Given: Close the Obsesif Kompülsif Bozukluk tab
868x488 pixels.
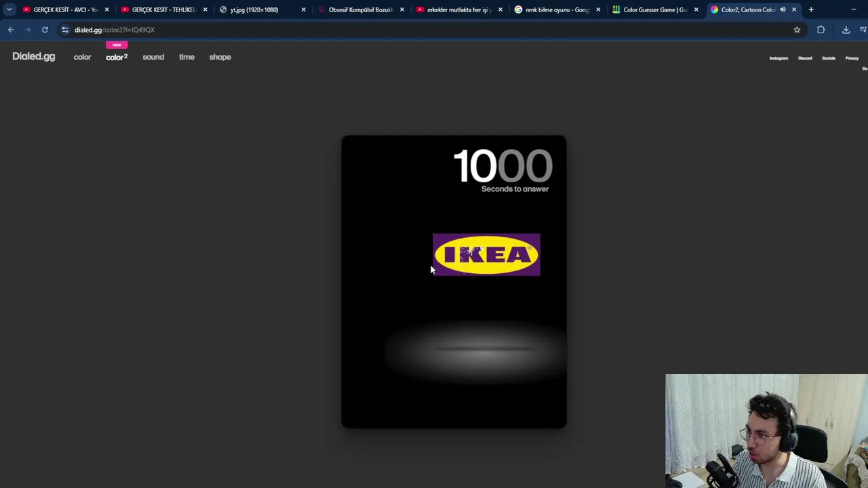Looking at the screenshot, I should click(401, 9).
